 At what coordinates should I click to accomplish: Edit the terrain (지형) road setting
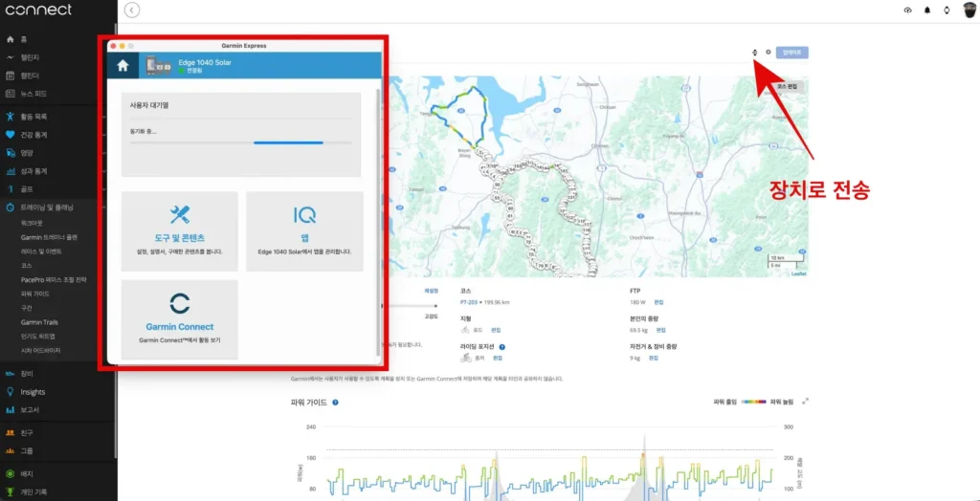[x=496, y=330]
